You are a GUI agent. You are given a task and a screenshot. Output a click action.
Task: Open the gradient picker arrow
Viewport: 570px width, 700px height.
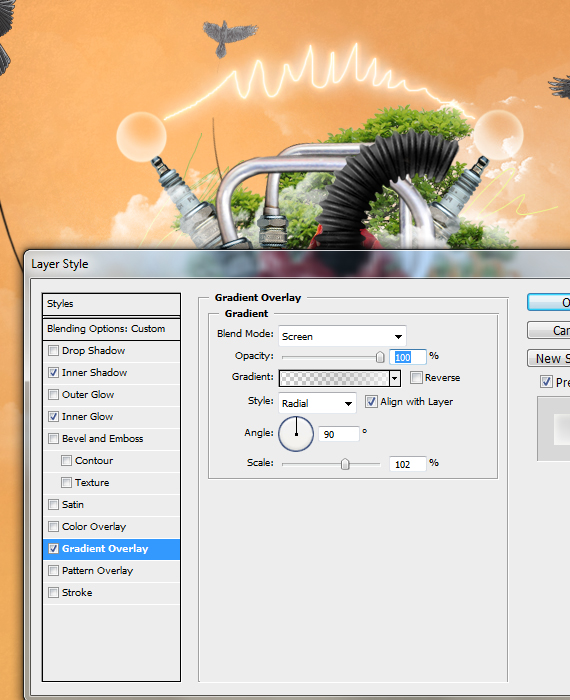pyautogui.click(x=395, y=378)
